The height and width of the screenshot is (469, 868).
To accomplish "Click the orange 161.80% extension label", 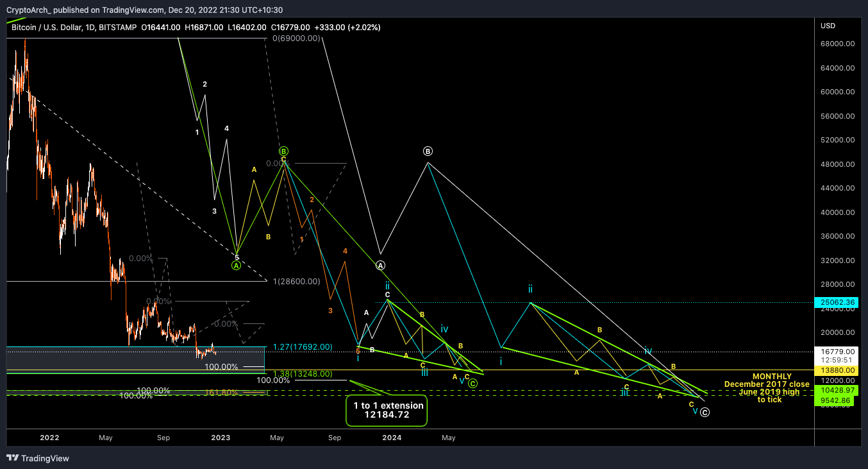I will (223, 393).
